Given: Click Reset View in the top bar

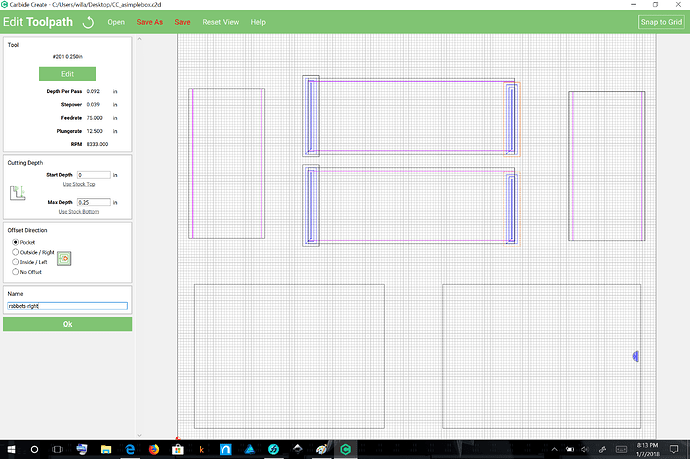Looking at the screenshot, I should [x=220, y=22].
